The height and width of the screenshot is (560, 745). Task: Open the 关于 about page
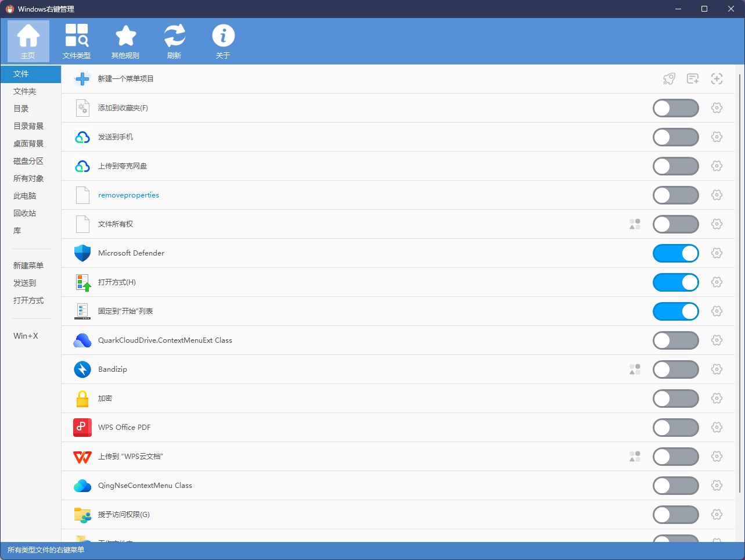tap(223, 41)
